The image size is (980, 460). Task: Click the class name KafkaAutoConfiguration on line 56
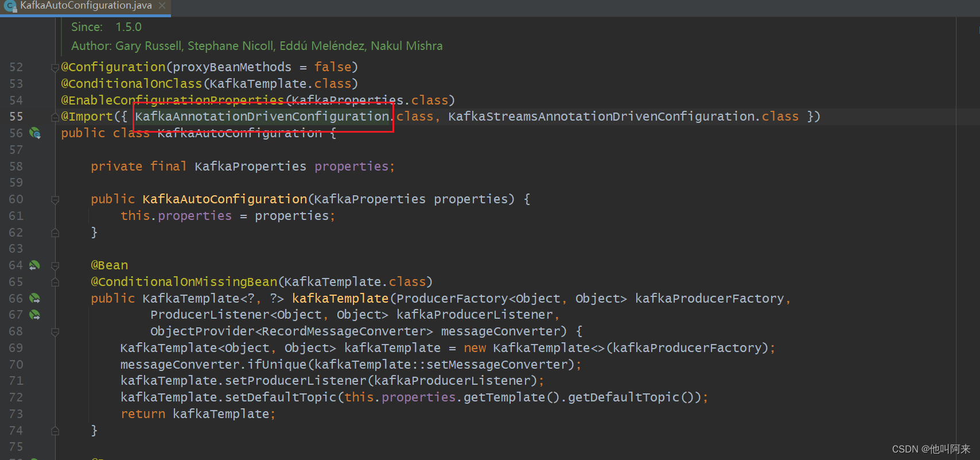click(240, 133)
